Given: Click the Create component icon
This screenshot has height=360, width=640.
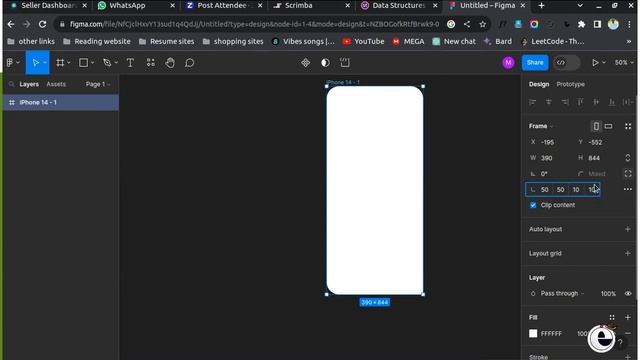Looking at the screenshot, I should coord(305,62).
